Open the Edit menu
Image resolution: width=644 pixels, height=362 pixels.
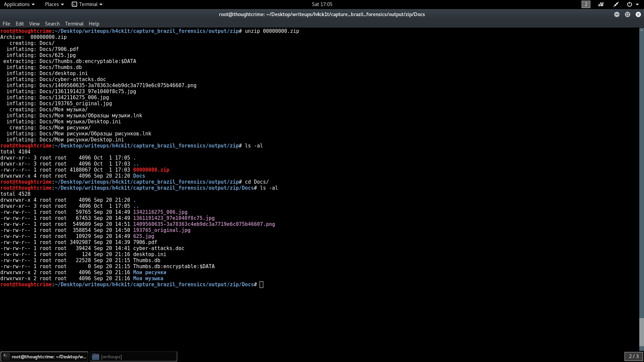(x=20, y=24)
